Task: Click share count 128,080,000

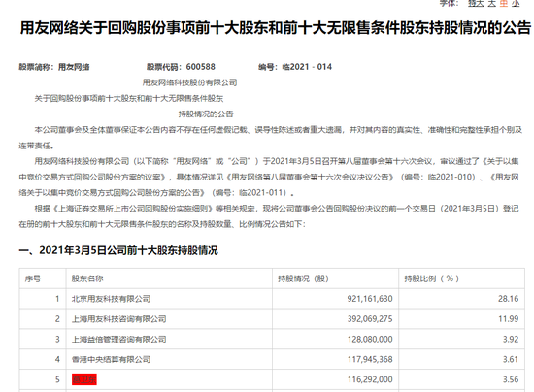Action: 370,339
